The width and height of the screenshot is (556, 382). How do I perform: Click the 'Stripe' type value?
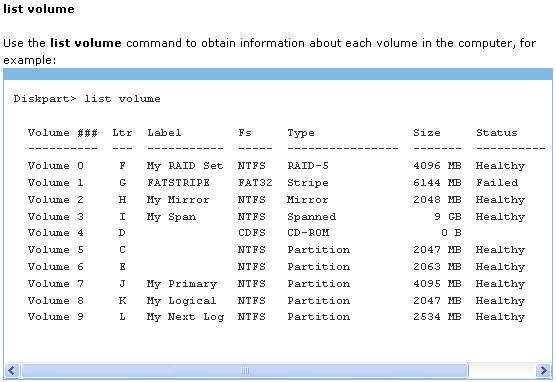coord(308,183)
